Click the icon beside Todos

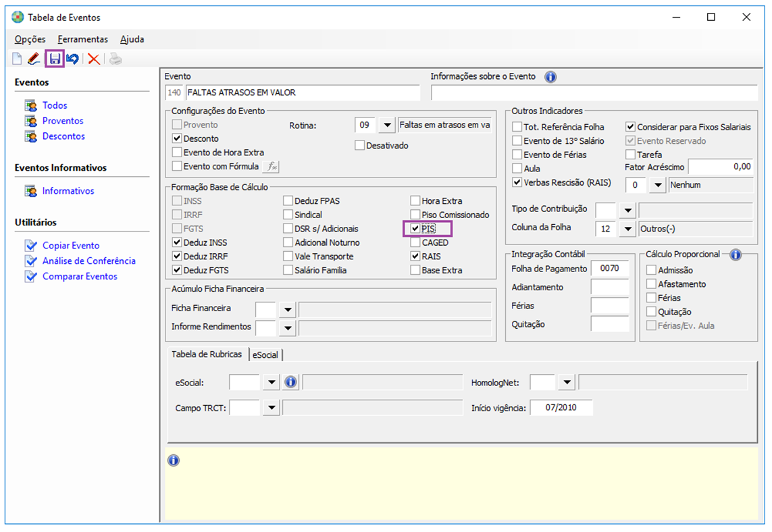[x=31, y=105]
